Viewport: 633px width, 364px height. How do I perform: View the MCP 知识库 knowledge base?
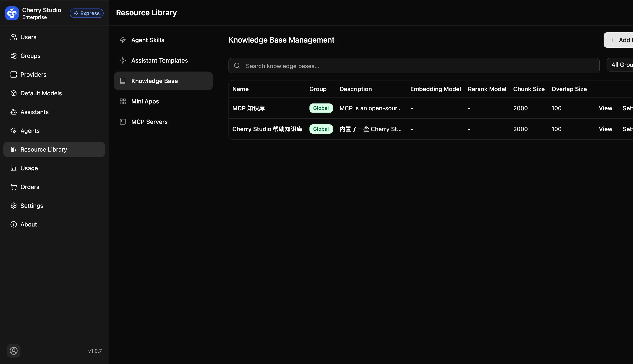click(606, 108)
